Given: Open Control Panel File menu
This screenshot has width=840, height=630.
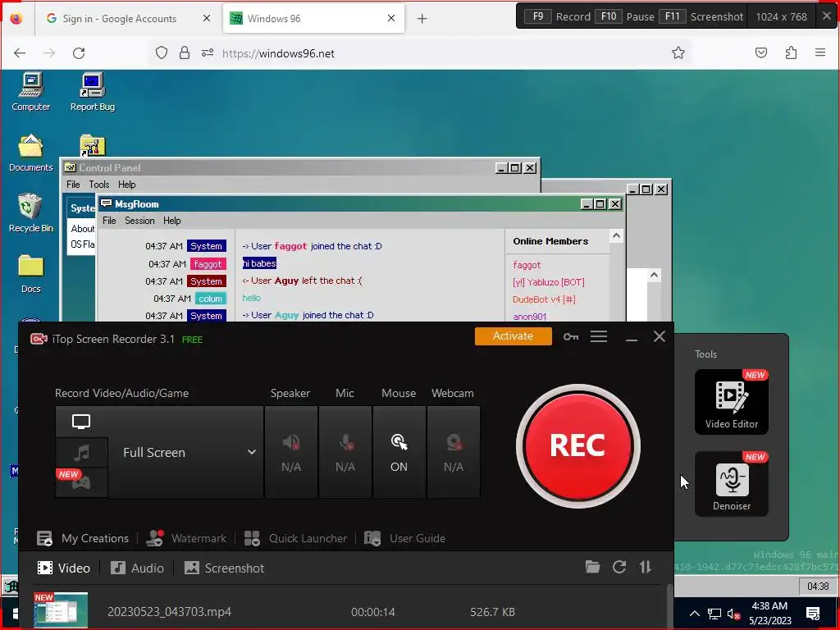Looking at the screenshot, I should (x=73, y=185).
